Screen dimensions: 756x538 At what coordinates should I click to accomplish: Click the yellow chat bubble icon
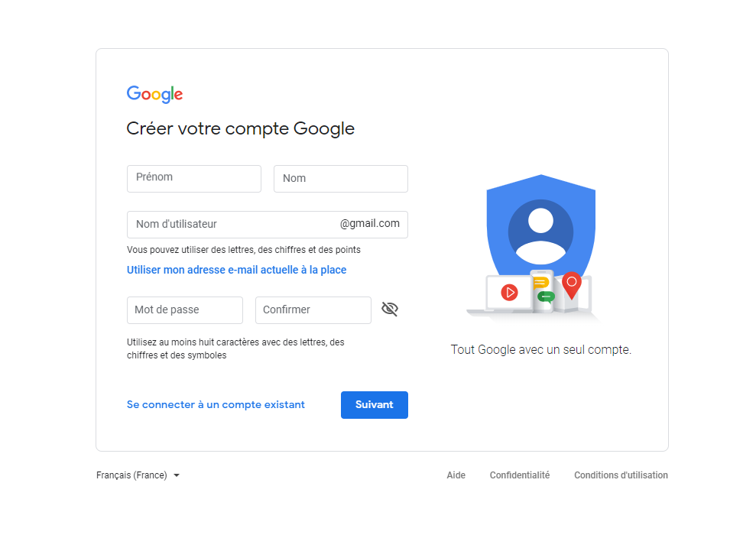pyautogui.click(x=541, y=283)
